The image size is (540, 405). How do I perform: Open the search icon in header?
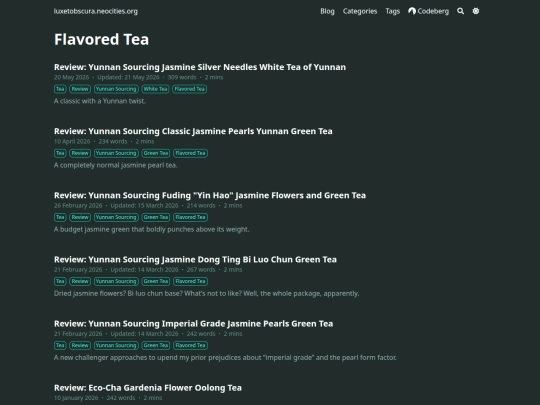[460, 11]
